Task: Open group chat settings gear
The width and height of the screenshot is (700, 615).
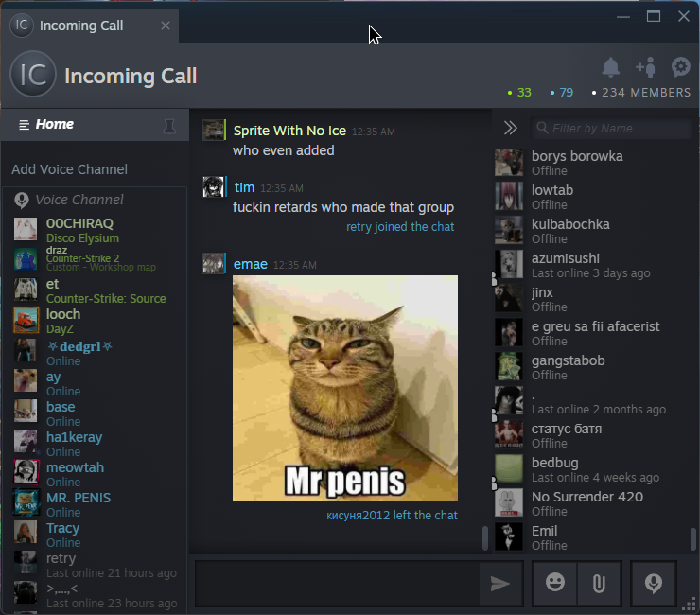Action: (x=680, y=66)
